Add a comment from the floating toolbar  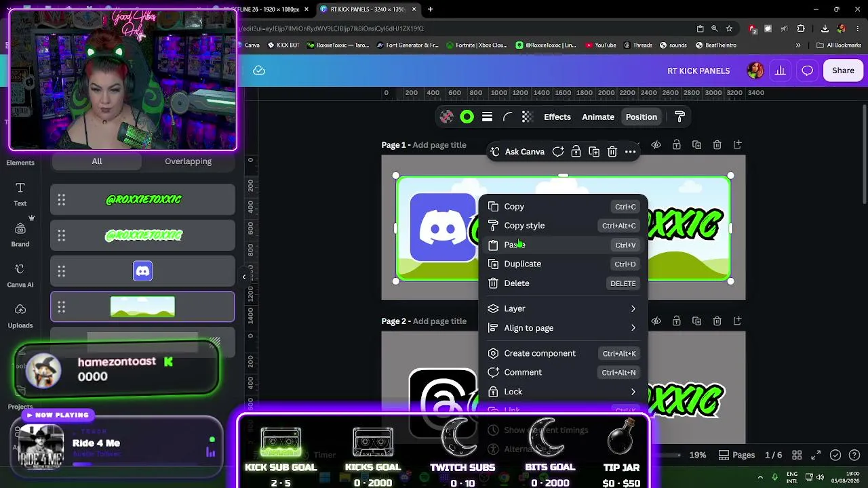(x=558, y=152)
